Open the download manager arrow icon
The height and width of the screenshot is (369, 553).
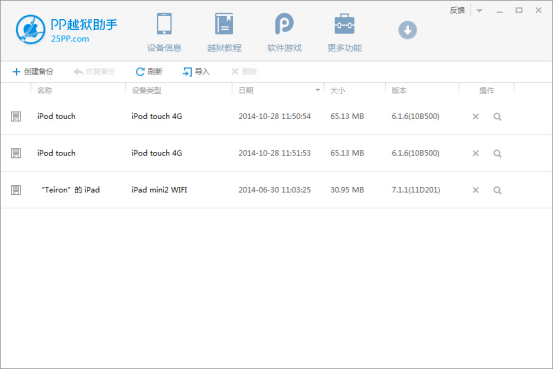(x=408, y=30)
